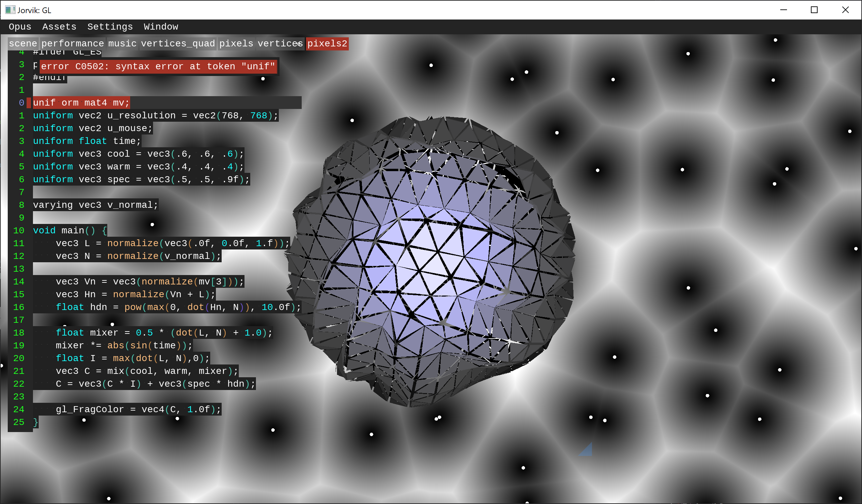This screenshot has width=862, height=504.
Task: Open the Window menu
Action: [x=161, y=27]
